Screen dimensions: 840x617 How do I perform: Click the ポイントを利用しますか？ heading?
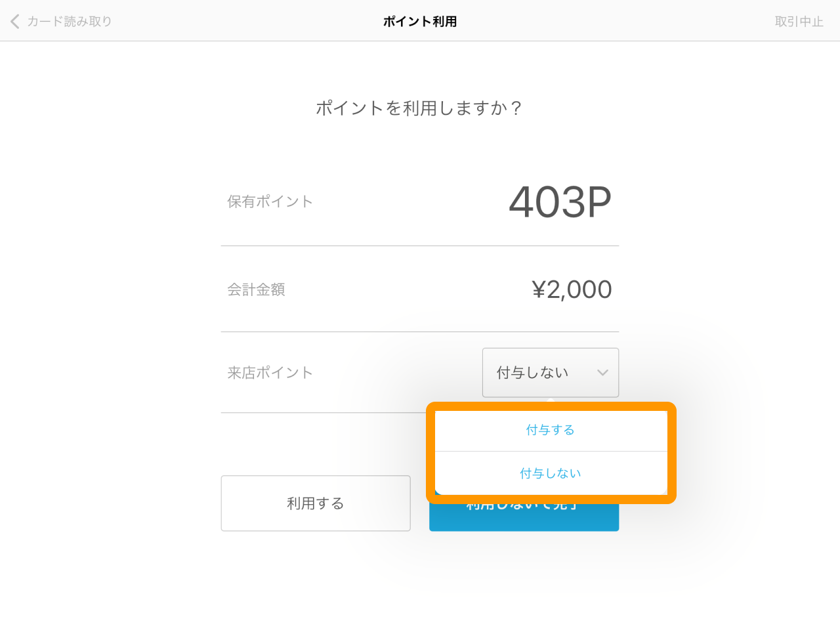coord(420,108)
